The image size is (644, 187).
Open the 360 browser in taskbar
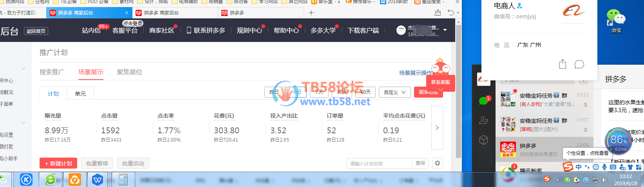(x=51, y=180)
